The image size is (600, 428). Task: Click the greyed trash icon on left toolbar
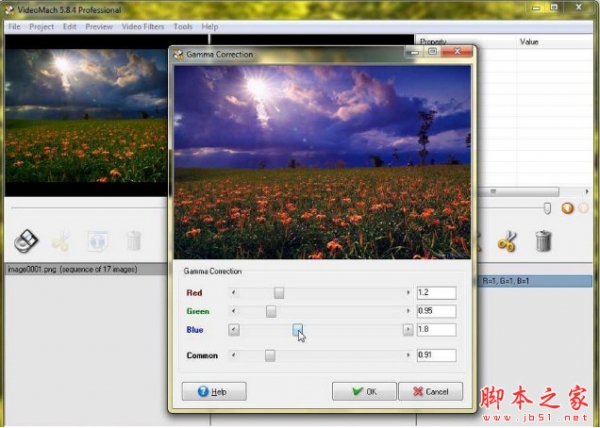(134, 241)
